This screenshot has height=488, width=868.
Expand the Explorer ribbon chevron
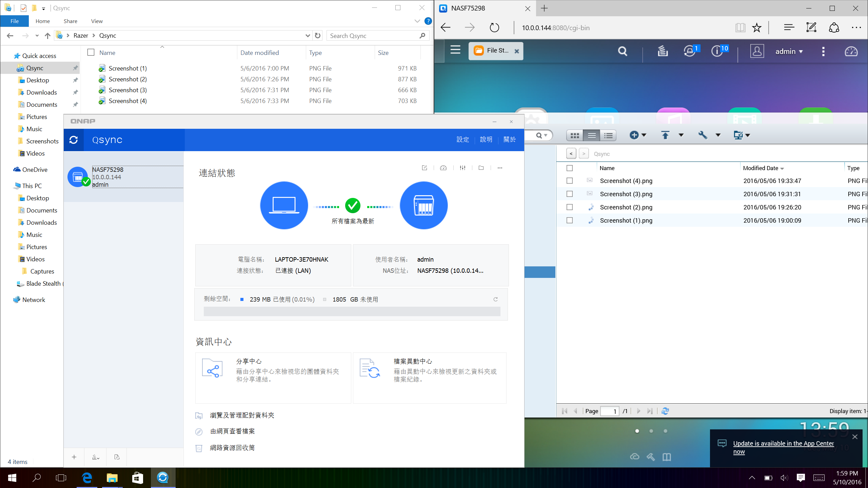tap(417, 21)
